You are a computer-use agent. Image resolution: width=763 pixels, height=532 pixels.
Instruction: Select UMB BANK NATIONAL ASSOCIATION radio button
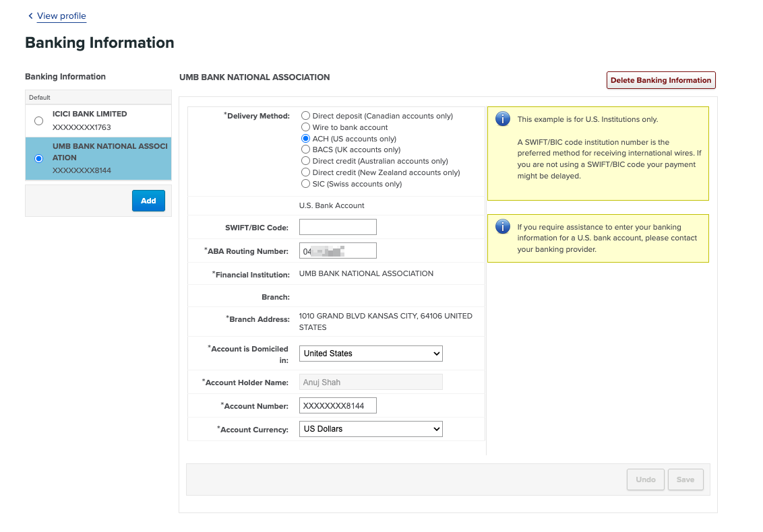39,158
